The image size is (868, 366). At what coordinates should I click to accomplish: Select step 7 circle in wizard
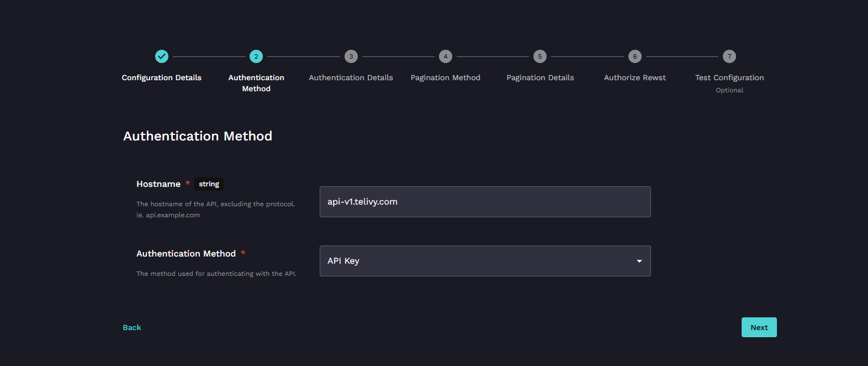point(729,56)
